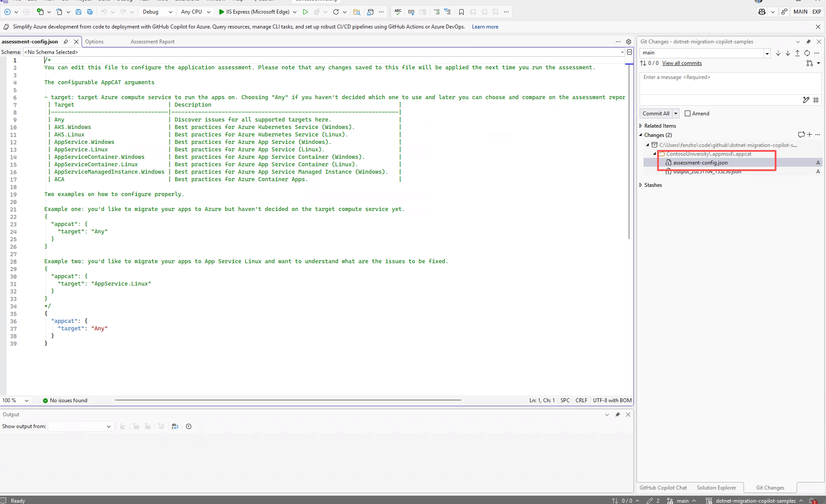This screenshot has width=826, height=504.
Task: Dismiss the Azure Copilot info bar
Action: click(818, 27)
